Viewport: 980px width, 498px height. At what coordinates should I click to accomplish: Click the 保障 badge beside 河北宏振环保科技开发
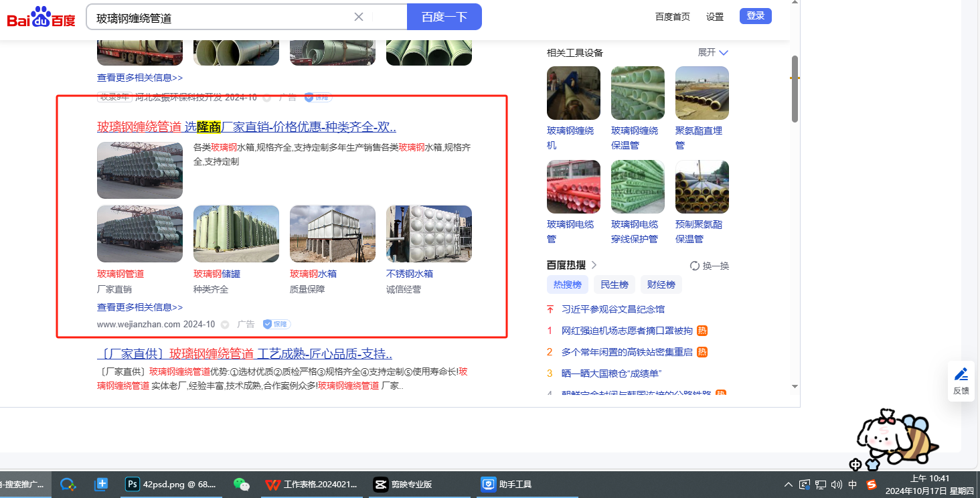click(x=318, y=97)
